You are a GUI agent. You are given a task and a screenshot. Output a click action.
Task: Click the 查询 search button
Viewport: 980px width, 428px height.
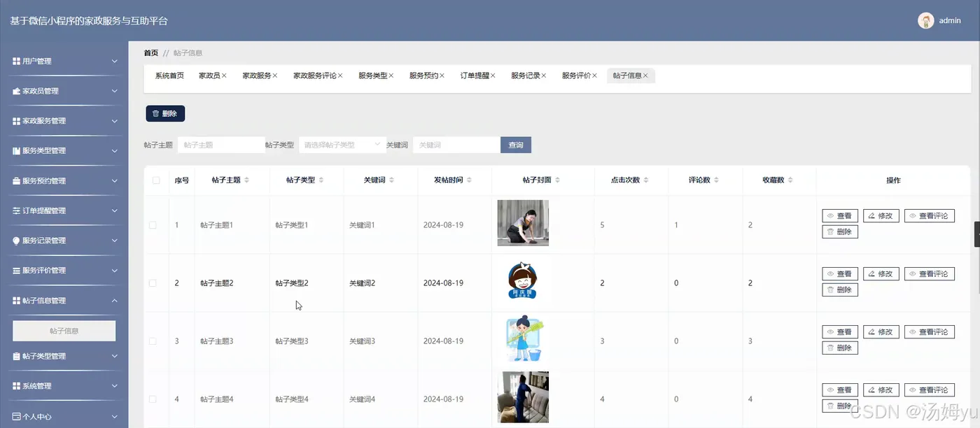pyautogui.click(x=516, y=145)
